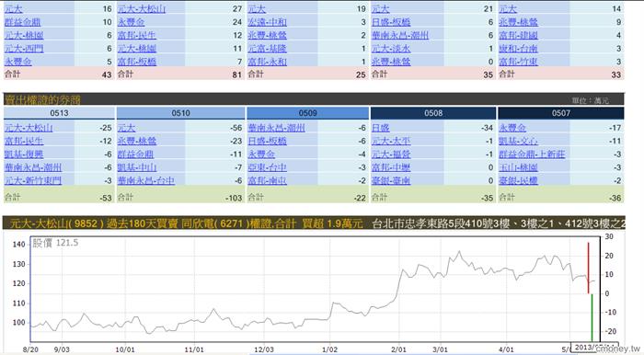The image size is (644, 355).
Task: Open the 凱基-文心 broker link
Action: [518, 142]
